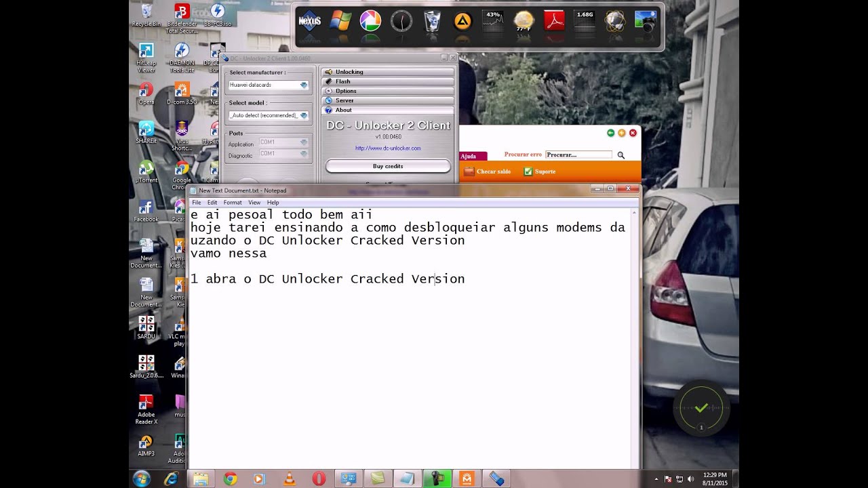This screenshot has width=868, height=488.
Task: Click the Checar saldo button
Action: [x=488, y=171]
